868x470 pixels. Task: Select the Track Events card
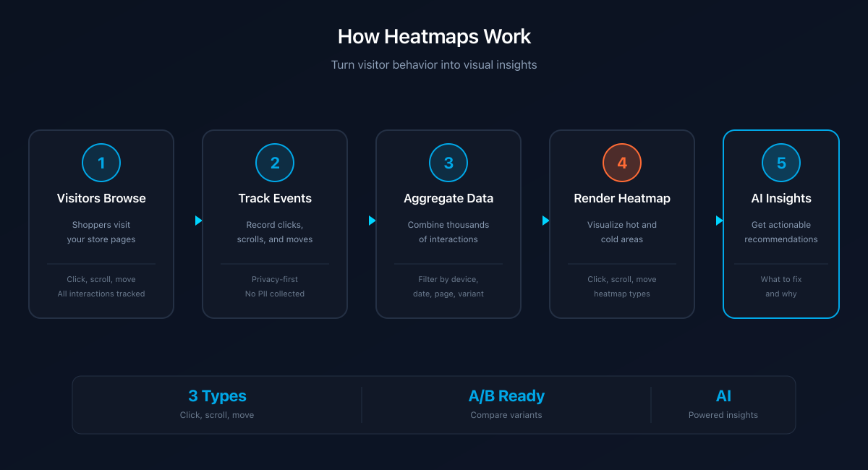[275, 224]
